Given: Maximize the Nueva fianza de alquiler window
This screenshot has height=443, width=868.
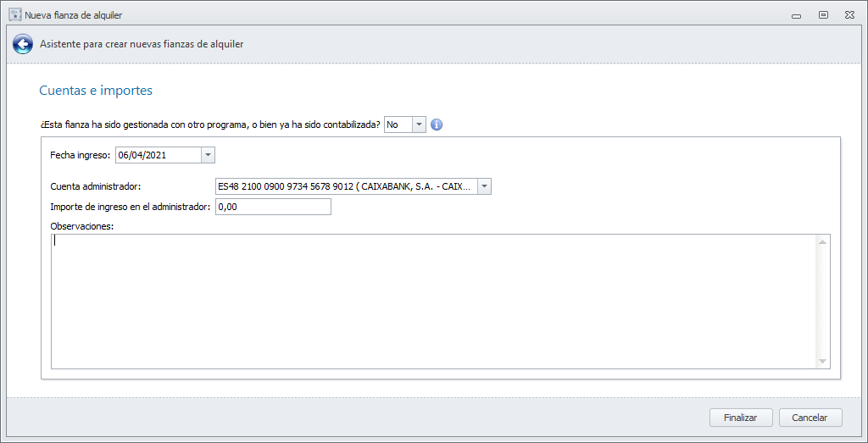Looking at the screenshot, I should pyautogui.click(x=823, y=15).
